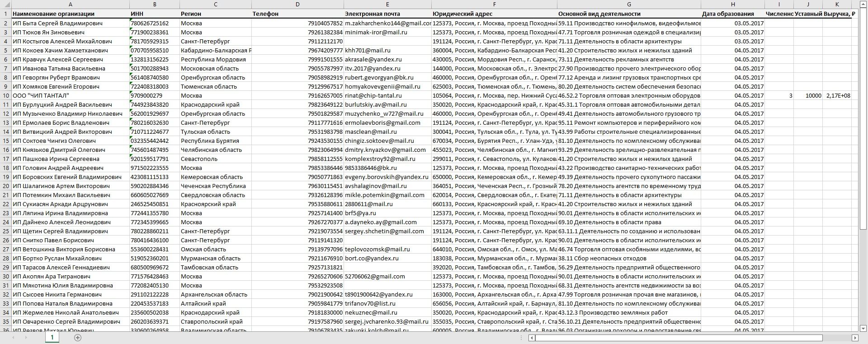This screenshot has width=868, height=344.
Task: Select email cell minimak-iror@mail.ru
Action: [x=387, y=32]
